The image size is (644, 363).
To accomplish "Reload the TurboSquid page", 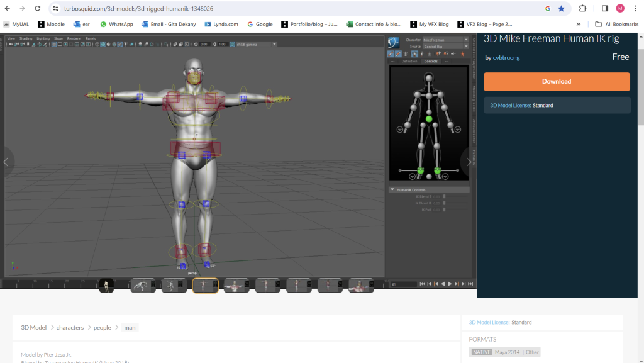I will coord(37,9).
